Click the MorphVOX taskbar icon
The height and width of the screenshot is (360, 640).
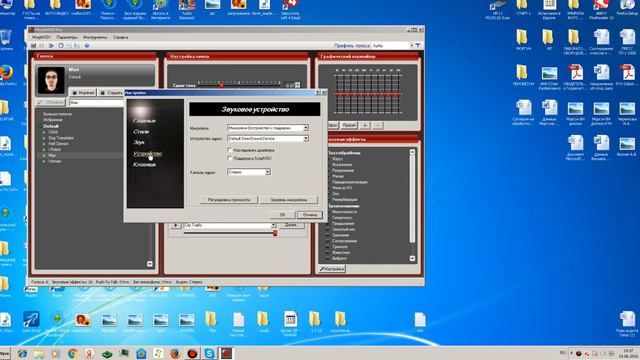click(227, 353)
